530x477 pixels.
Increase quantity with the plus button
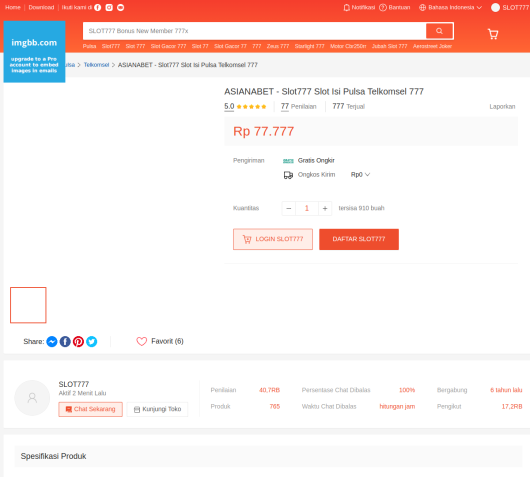click(x=325, y=208)
